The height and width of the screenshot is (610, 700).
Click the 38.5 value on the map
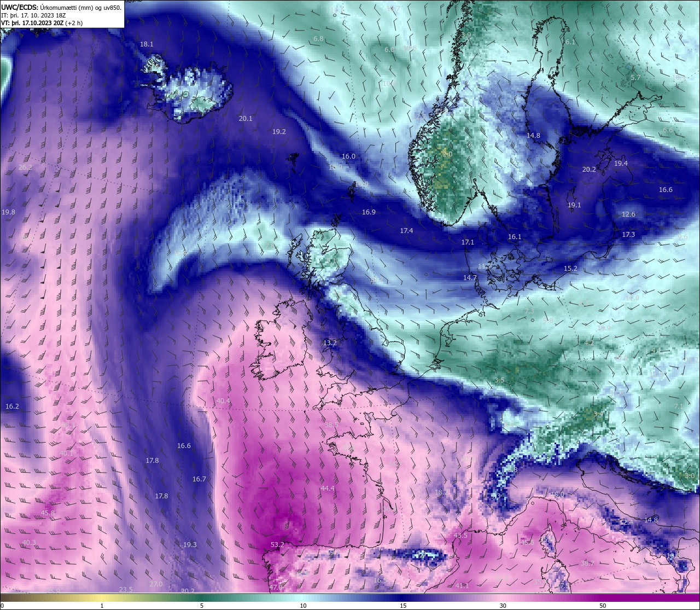(x=331, y=425)
